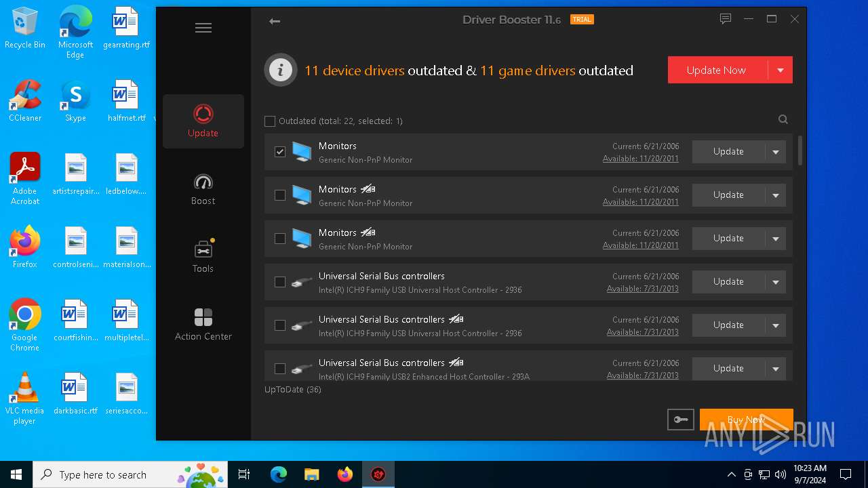
Task: Expand dropdown next to third Monitors Update
Action: [x=776, y=239]
